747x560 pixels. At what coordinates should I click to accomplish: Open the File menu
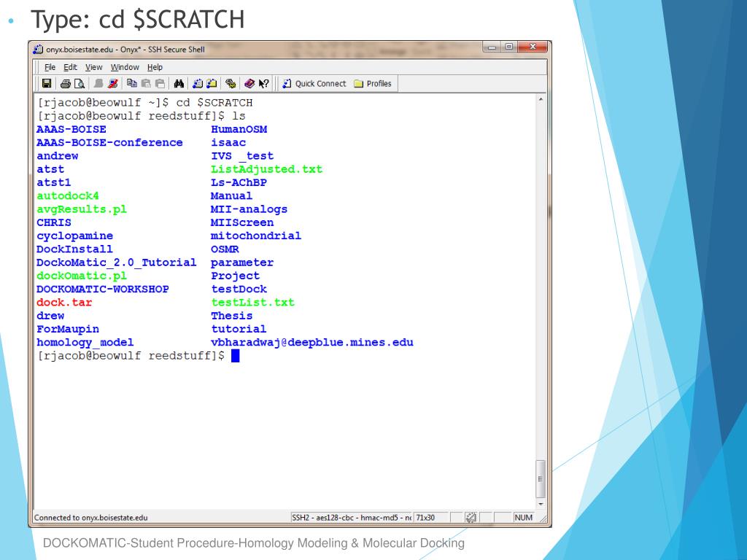pos(50,67)
